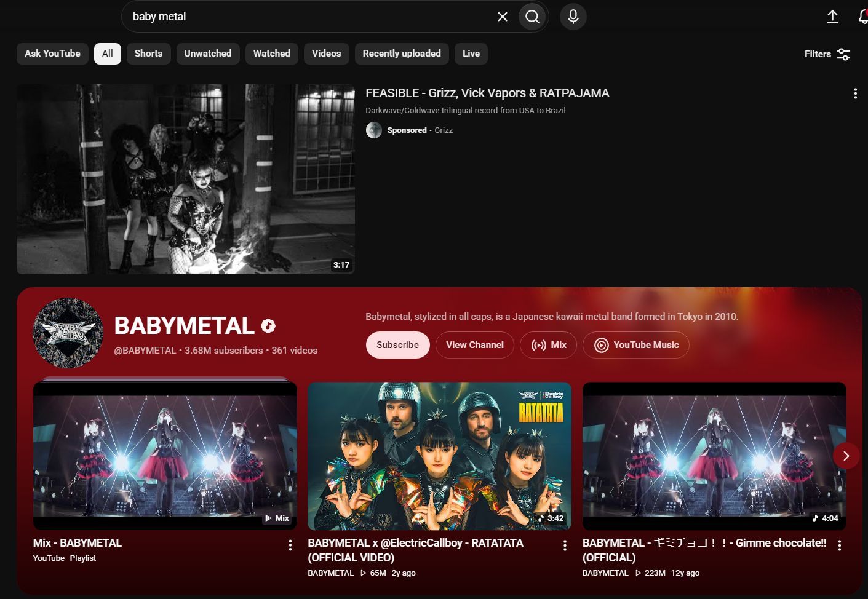Click the magnifying glass search button

[533, 17]
